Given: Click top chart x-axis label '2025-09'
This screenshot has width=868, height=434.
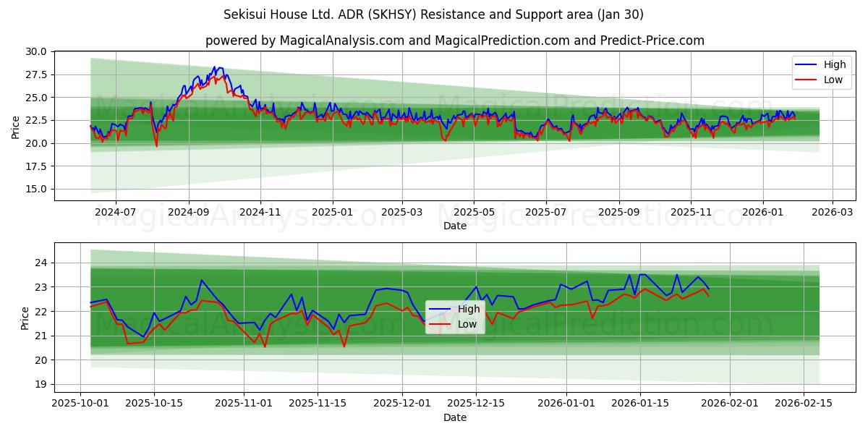Looking at the screenshot, I should (619, 213).
